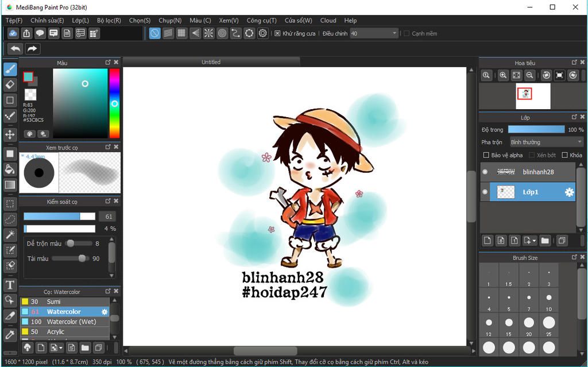Select the Magic Wand tool
The width and height of the screenshot is (588, 367).
10,235
